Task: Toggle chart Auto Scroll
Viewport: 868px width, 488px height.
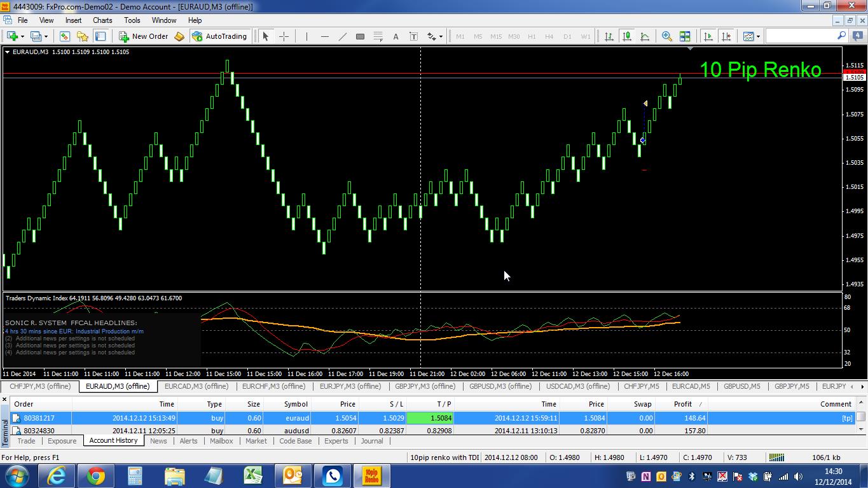Action: point(708,36)
